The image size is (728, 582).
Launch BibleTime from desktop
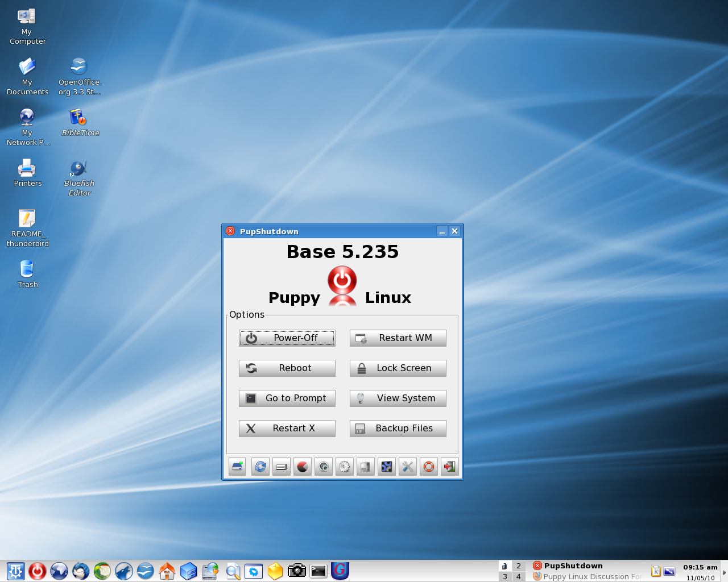[x=80, y=122]
